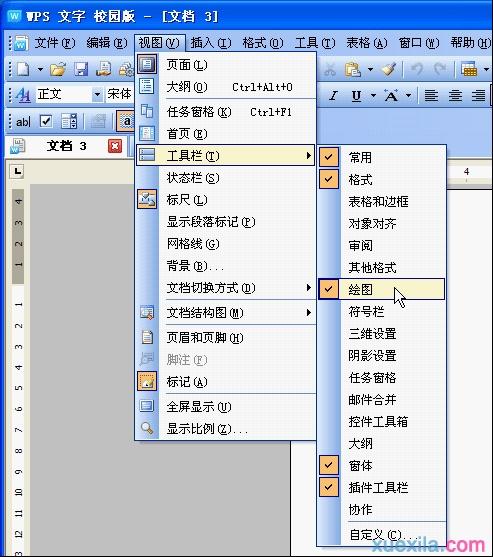Toggle the 常用 toolbar checkmark
The height and width of the screenshot is (557, 493).
coord(381,157)
